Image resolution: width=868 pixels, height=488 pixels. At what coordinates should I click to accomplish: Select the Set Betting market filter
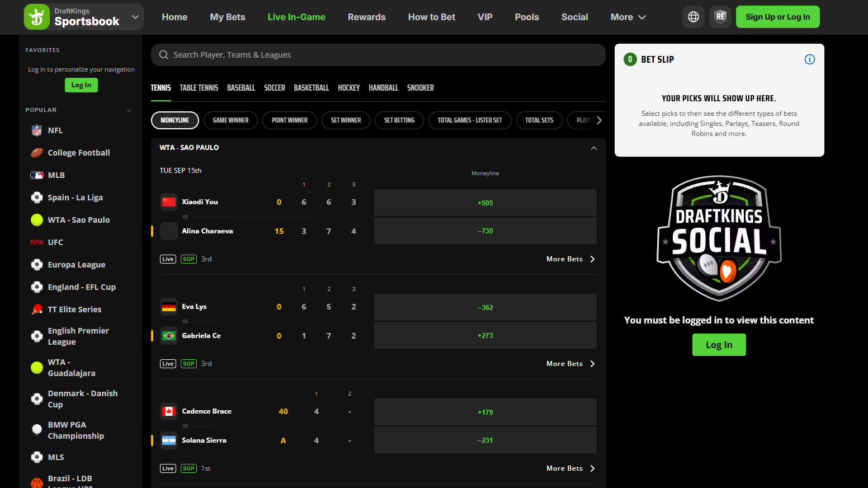pos(399,120)
